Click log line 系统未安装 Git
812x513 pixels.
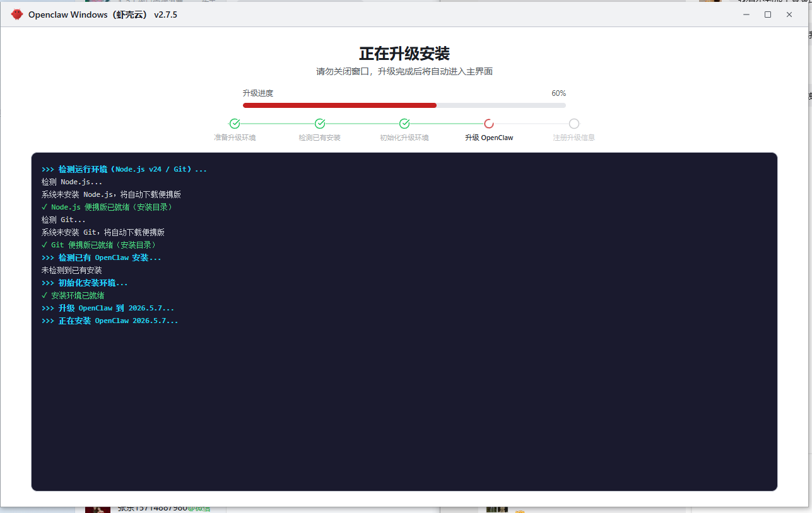tap(103, 232)
